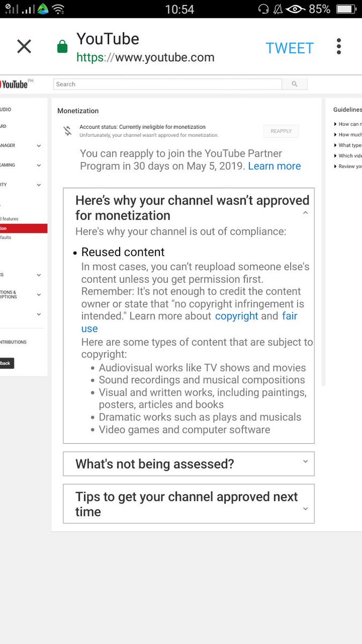The image size is (362, 644).
Task: Click the Guidelines panel heading
Action: tap(348, 109)
